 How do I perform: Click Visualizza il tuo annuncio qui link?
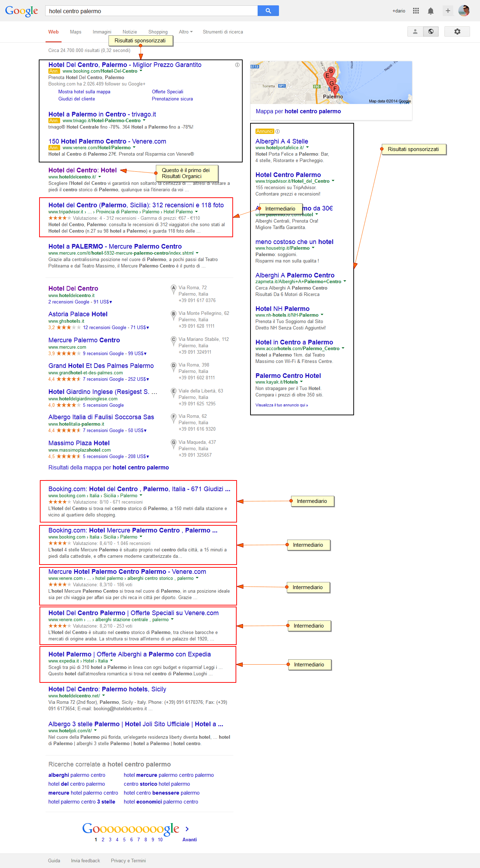pyautogui.click(x=282, y=405)
